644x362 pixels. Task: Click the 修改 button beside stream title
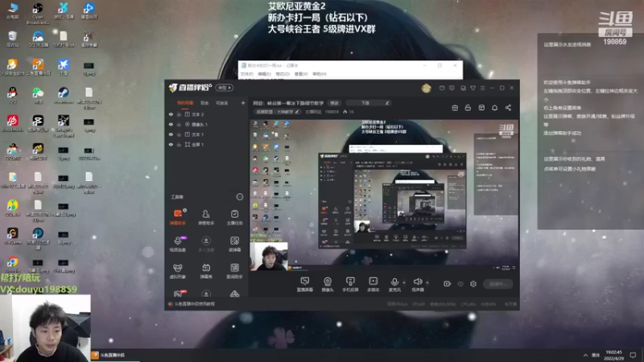coord(334,103)
